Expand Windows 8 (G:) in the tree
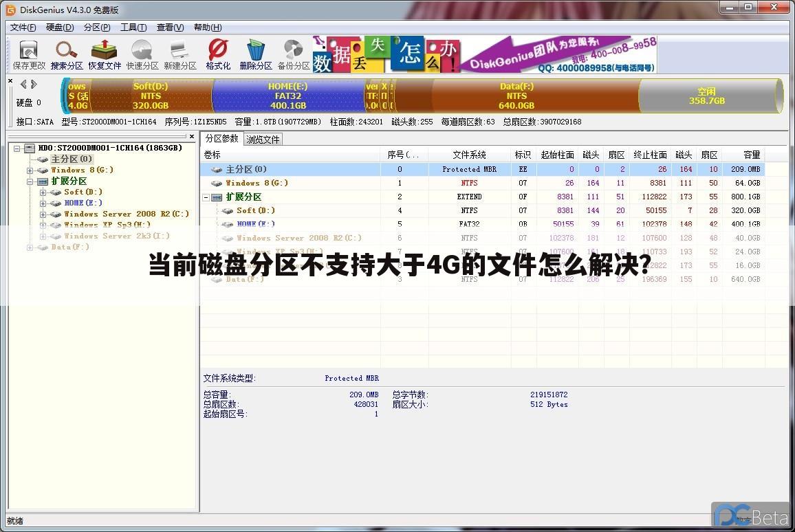This screenshot has width=795, height=532. tap(30, 170)
